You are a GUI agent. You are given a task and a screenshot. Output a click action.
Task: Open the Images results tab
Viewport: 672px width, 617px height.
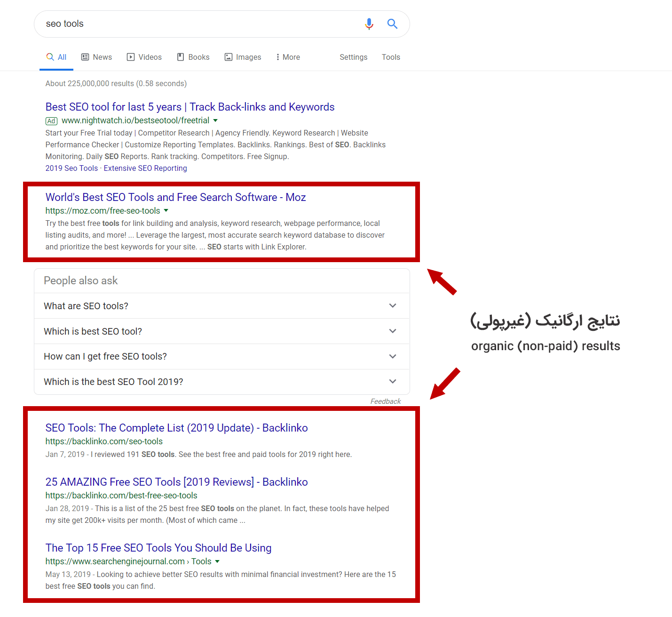point(243,57)
